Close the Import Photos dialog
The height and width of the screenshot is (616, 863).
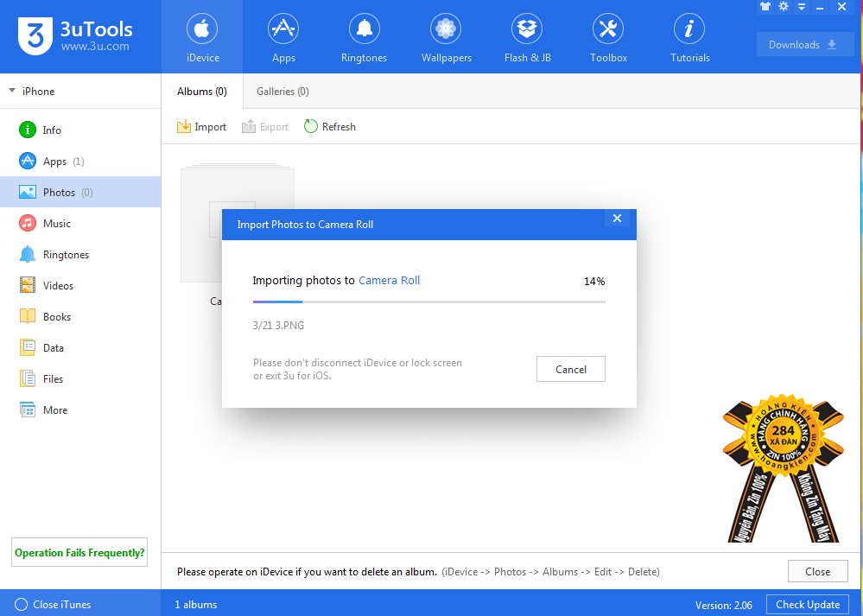pyautogui.click(x=617, y=218)
